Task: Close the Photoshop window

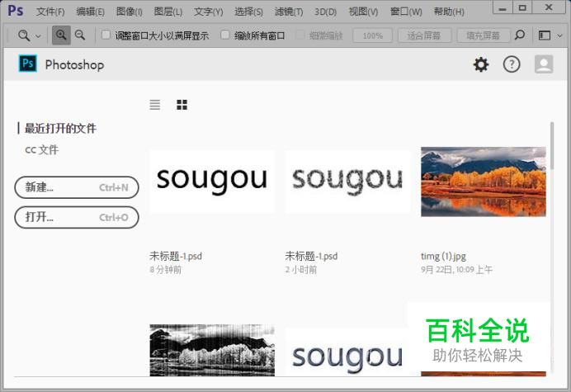Action: [549, 7]
